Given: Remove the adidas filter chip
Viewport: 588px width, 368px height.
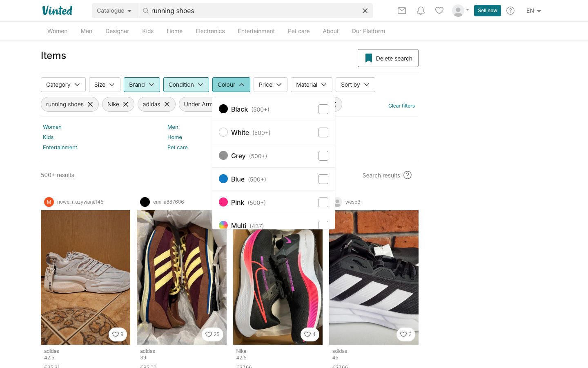Looking at the screenshot, I should [167, 104].
